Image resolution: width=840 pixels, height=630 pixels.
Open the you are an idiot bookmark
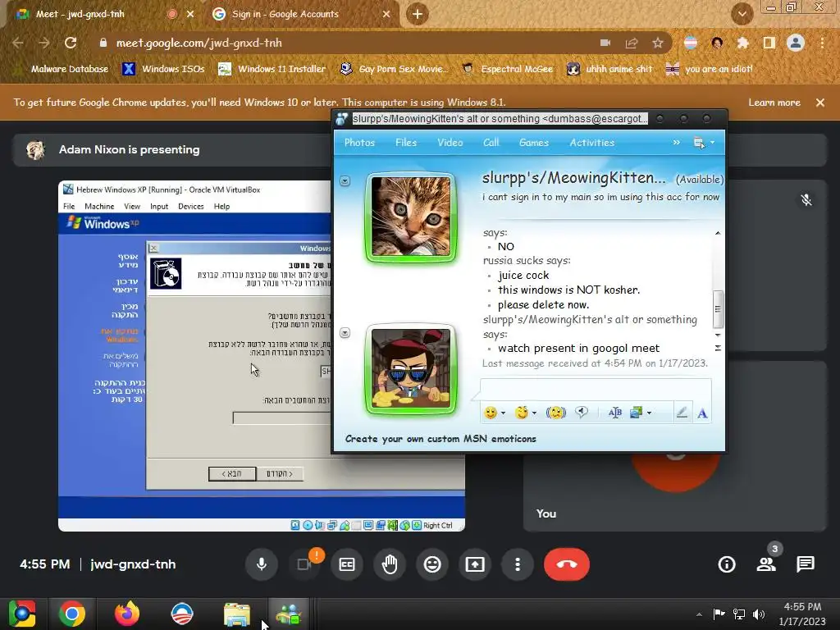coord(709,69)
